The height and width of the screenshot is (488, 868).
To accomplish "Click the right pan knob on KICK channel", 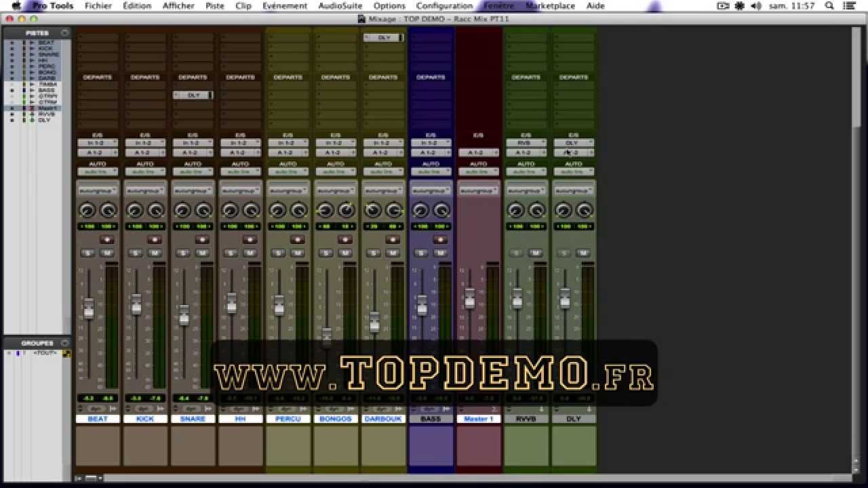I will (x=156, y=211).
